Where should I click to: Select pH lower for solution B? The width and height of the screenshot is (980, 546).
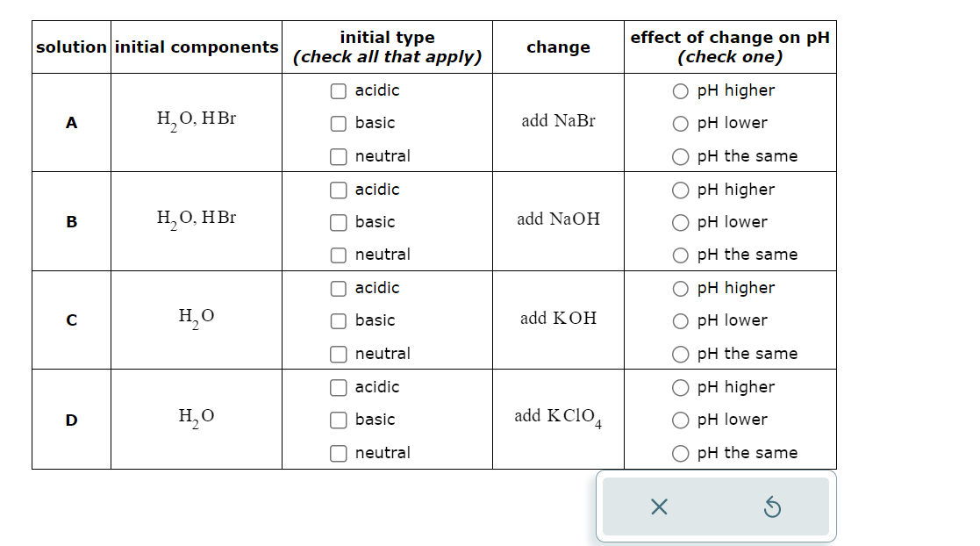coord(681,222)
